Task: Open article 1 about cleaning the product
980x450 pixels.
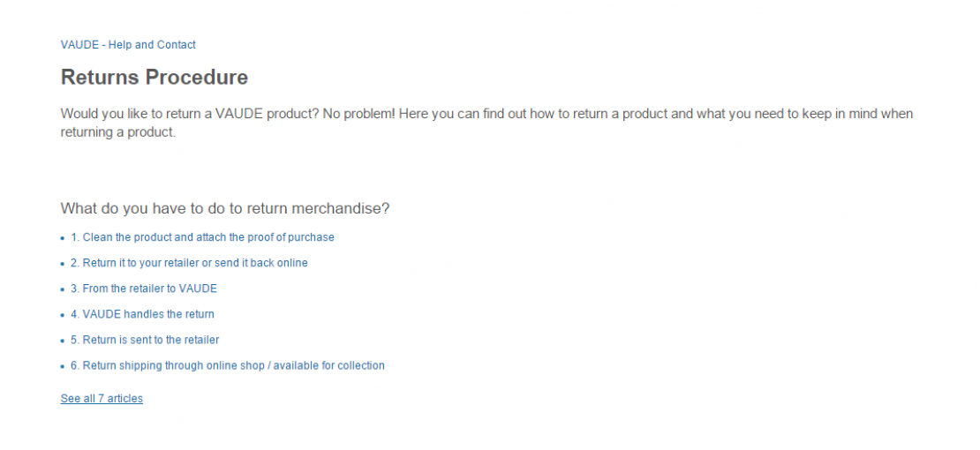Action: tap(202, 237)
